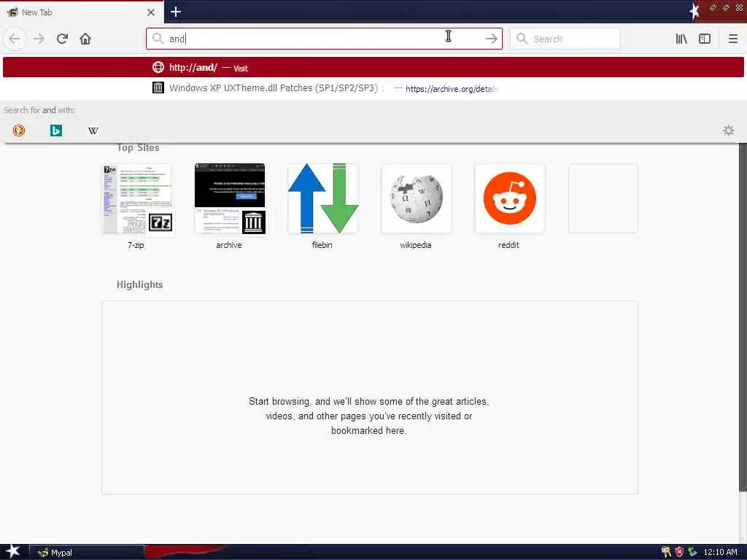This screenshot has width=747, height=560.
Task: Click the wikipedia label under tile
Action: (x=415, y=245)
